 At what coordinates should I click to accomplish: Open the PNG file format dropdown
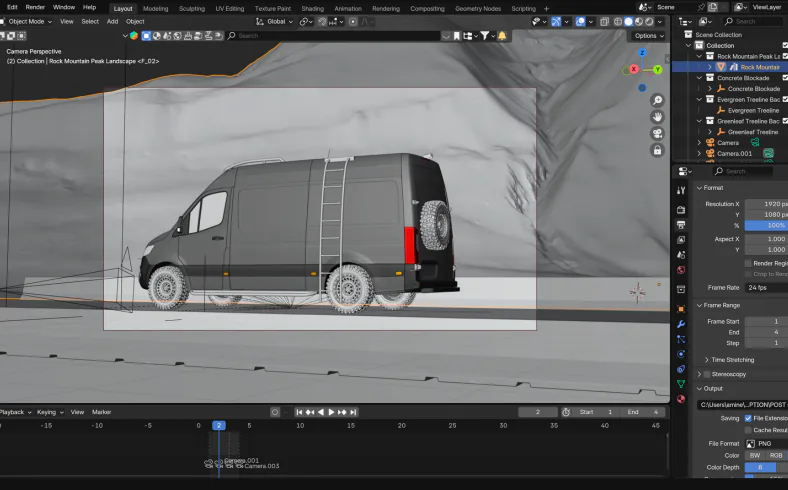[766, 444]
